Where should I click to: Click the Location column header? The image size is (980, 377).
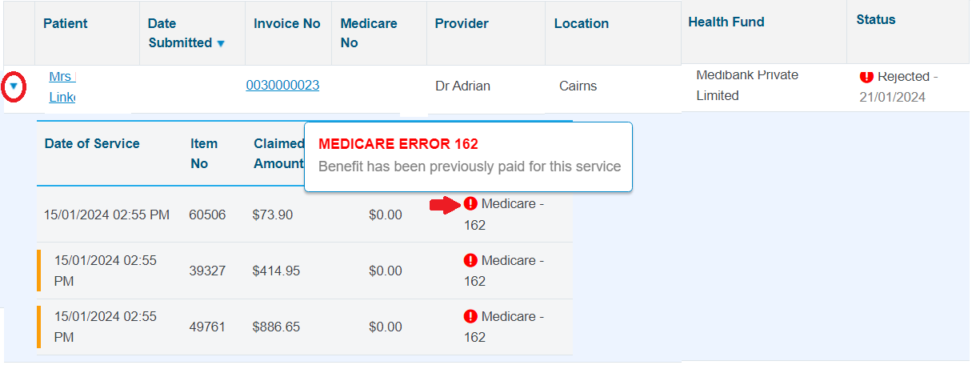pyautogui.click(x=582, y=23)
